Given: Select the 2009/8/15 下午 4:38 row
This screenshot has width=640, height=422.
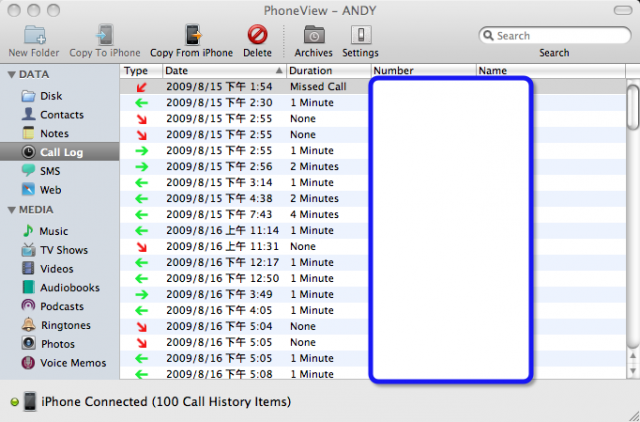Looking at the screenshot, I should pos(373,198).
